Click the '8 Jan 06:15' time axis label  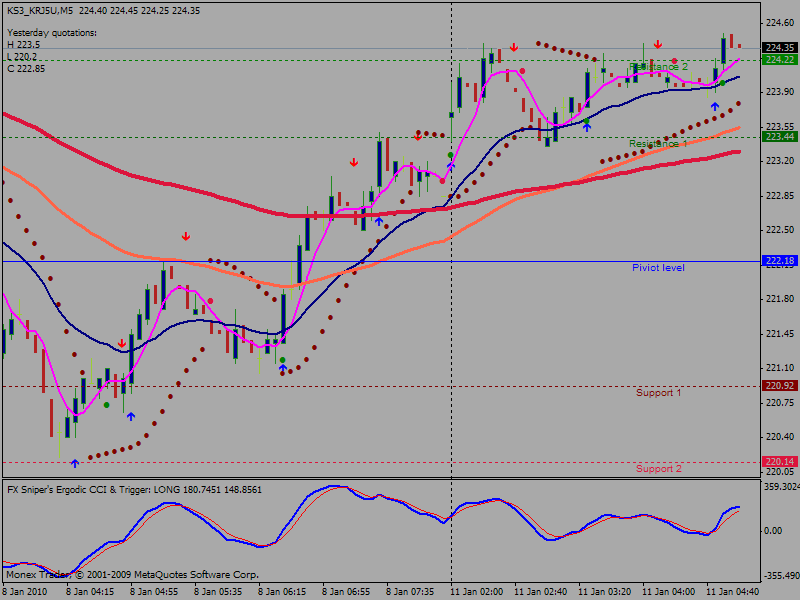click(x=282, y=592)
